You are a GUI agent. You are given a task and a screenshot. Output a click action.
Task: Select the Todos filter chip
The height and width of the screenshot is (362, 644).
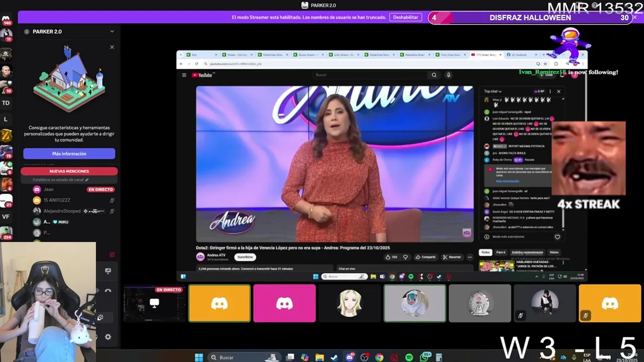click(486, 252)
